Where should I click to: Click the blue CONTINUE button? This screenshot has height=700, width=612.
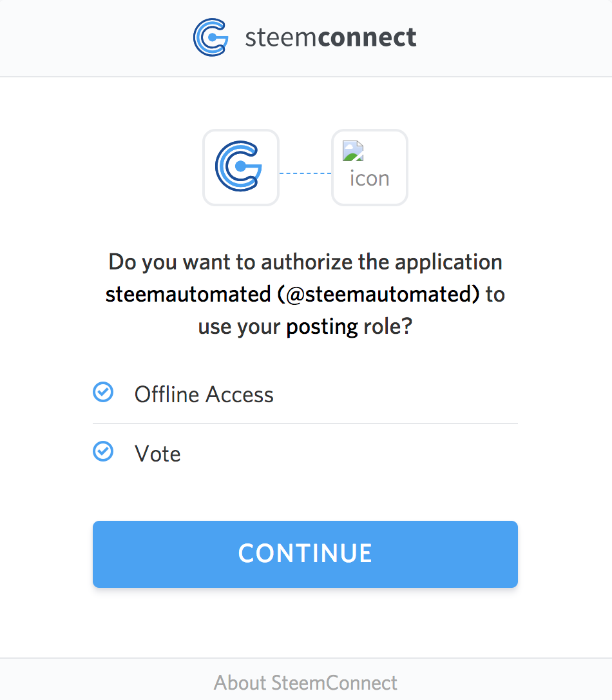[305, 554]
